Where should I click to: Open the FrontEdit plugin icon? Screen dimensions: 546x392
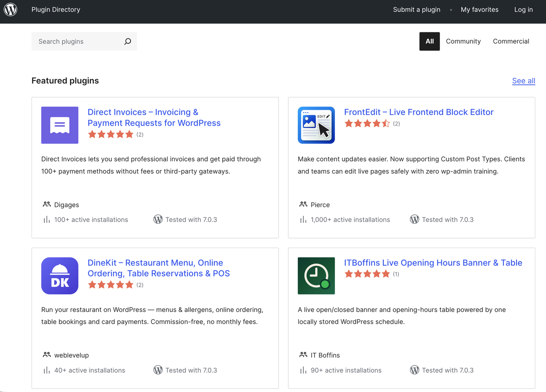tap(316, 125)
